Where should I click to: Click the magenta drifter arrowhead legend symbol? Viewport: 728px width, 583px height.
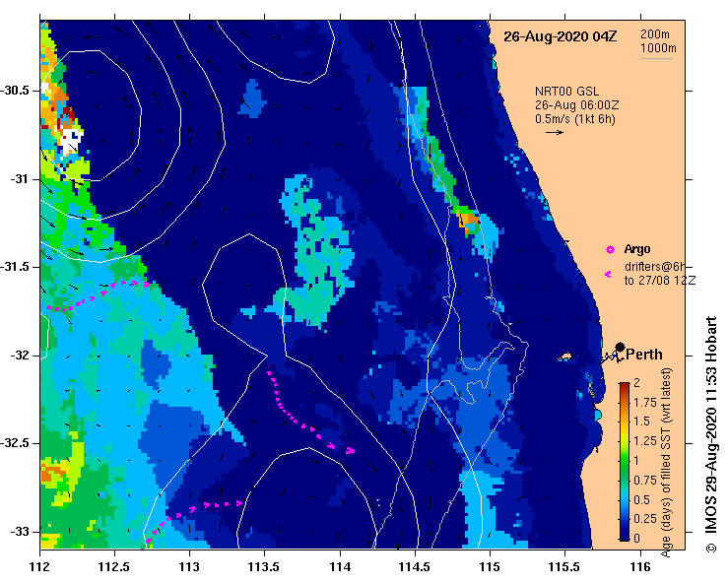tap(608, 275)
